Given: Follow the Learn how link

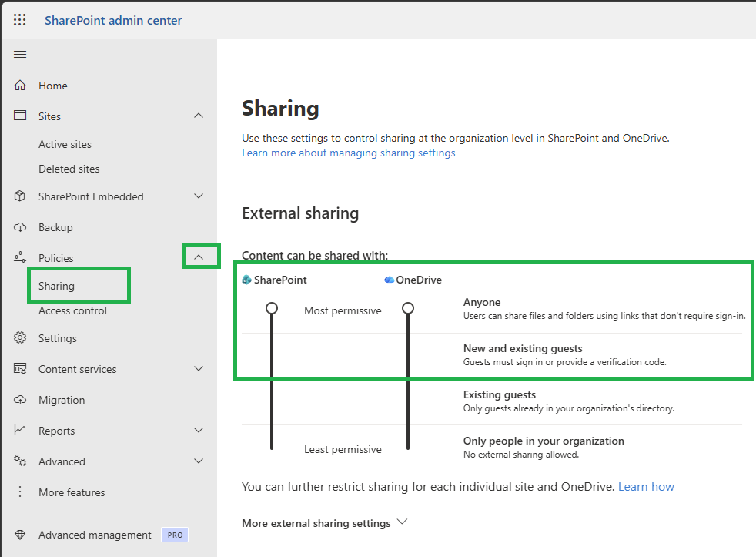Looking at the screenshot, I should (x=646, y=487).
